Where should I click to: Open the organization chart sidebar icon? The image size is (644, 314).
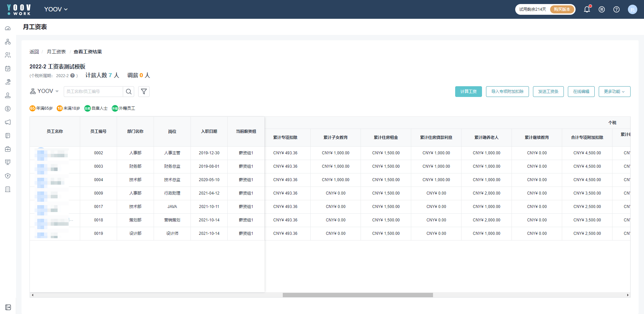[x=8, y=42]
